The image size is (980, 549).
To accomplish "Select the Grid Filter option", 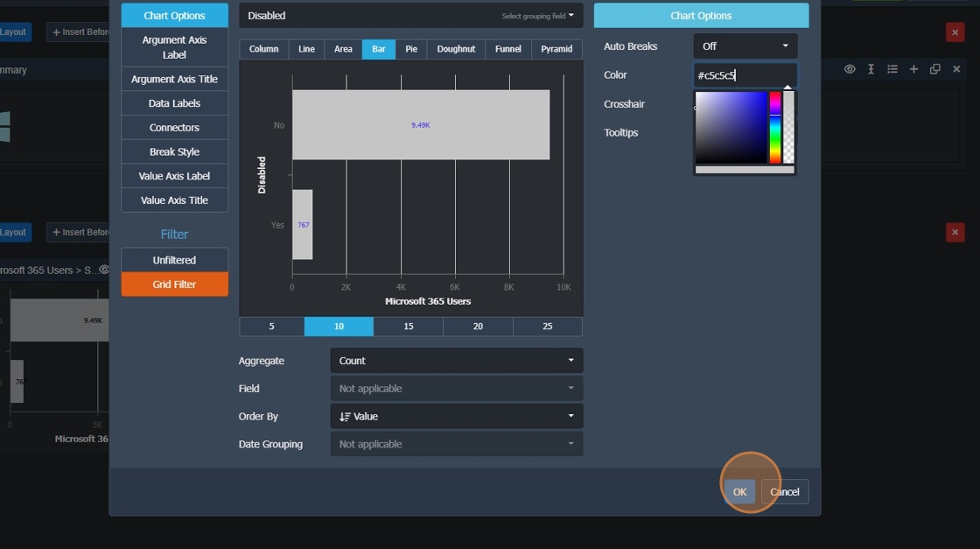I will point(174,285).
